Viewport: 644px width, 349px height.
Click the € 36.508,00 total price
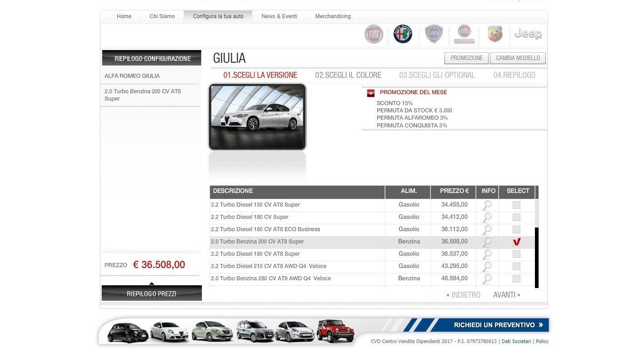pyautogui.click(x=159, y=265)
